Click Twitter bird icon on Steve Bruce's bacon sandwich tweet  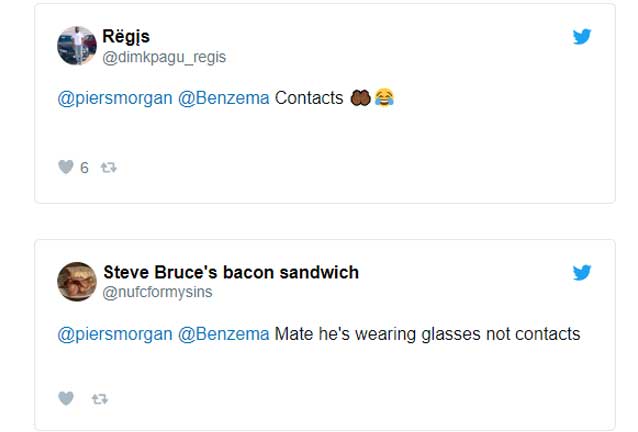point(582,273)
